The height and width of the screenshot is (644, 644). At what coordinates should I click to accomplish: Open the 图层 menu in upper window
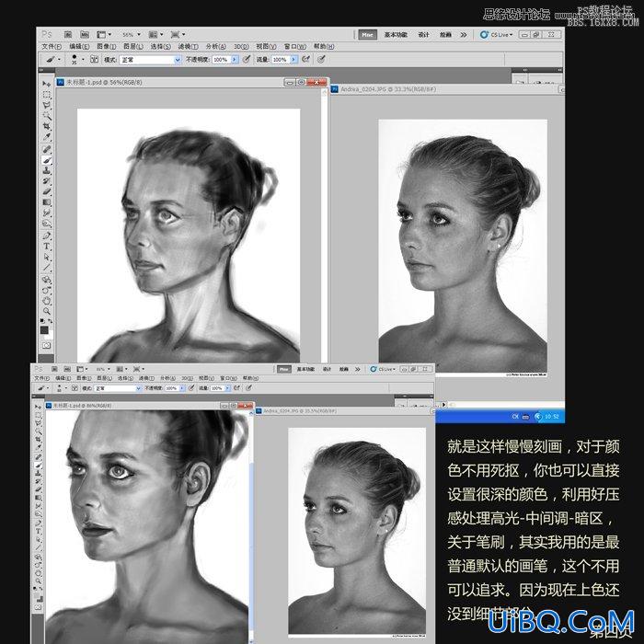point(133,47)
